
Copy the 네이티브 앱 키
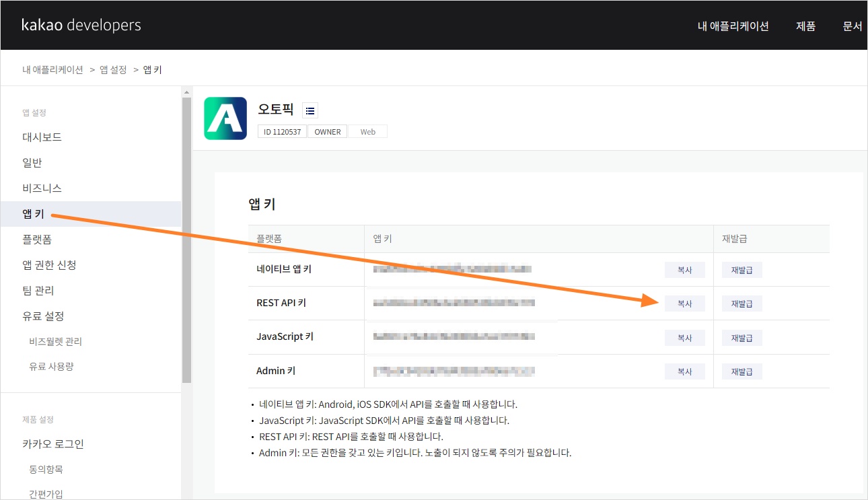click(x=685, y=270)
